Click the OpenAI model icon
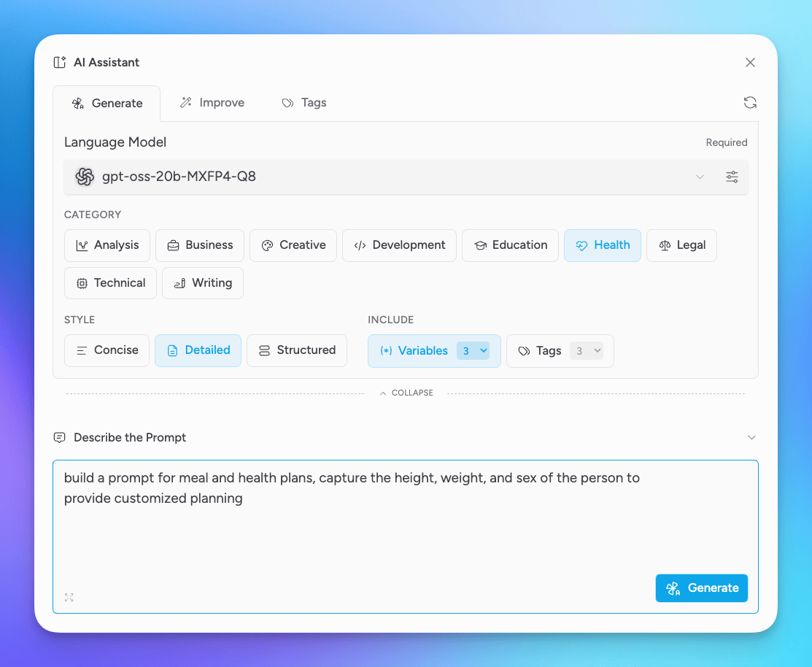This screenshot has height=667, width=812. point(85,177)
